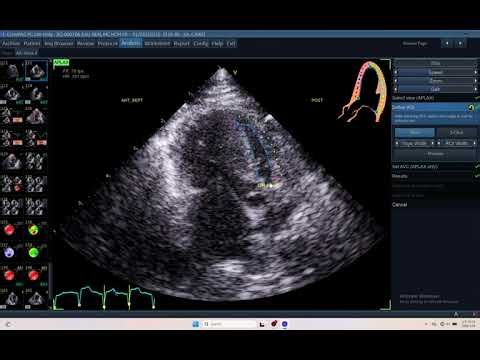Click the dark ROI mode button beside it

click(456, 133)
